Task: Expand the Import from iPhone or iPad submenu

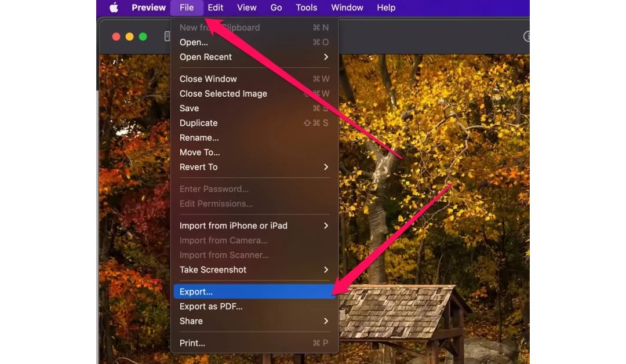Action: coord(233,225)
